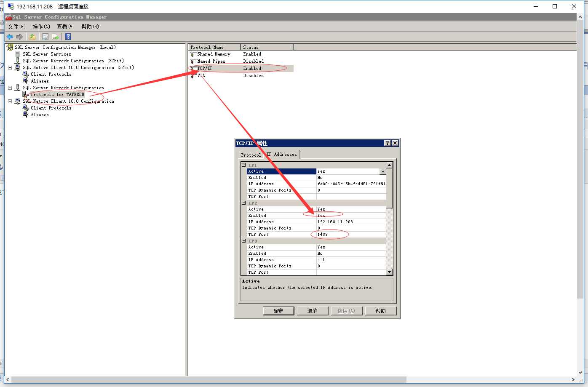Collapse the IP3 group
This screenshot has height=387, width=588.
[243, 241]
